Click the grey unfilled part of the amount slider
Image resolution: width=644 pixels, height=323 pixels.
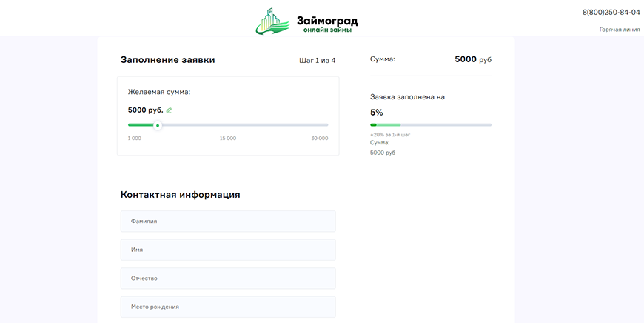(244, 125)
